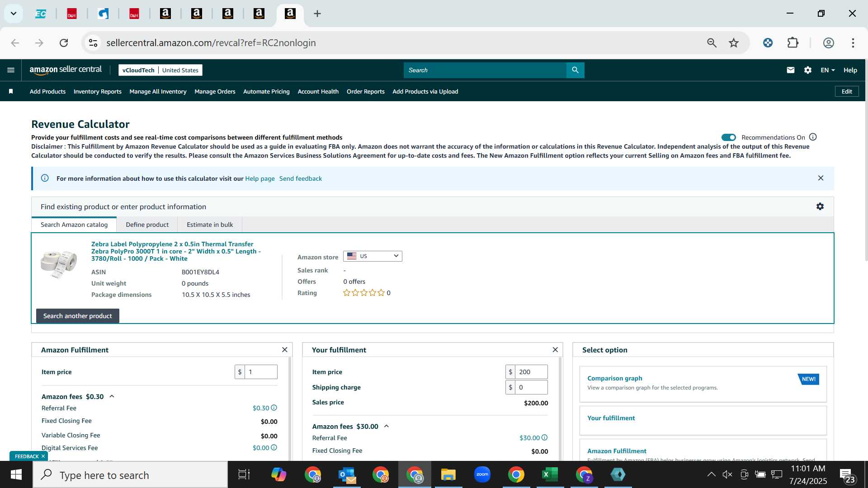The height and width of the screenshot is (488, 868).
Task: Click the amazon seller central logo
Action: pos(66,70)
